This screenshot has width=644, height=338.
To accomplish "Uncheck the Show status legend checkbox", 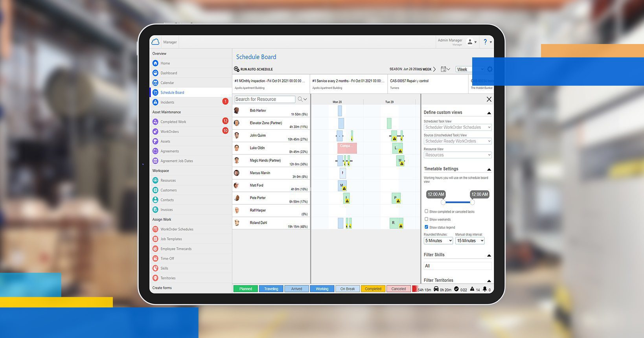I will tap(426, 227).
